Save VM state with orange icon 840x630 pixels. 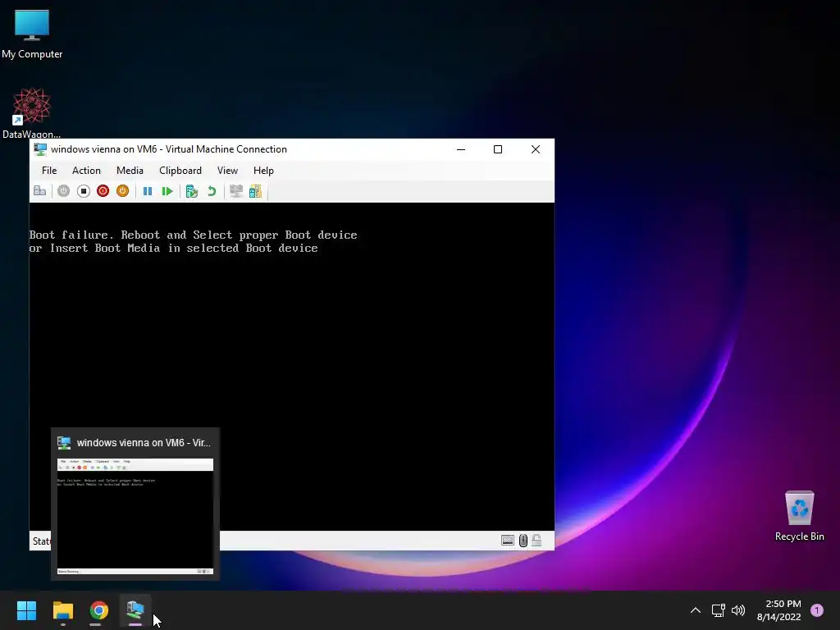point(123,191)
